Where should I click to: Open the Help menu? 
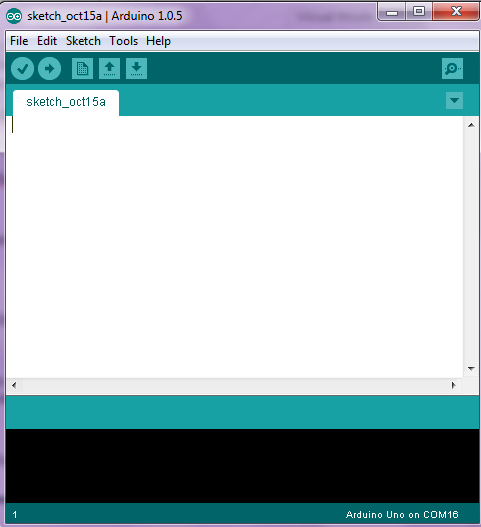158,41
